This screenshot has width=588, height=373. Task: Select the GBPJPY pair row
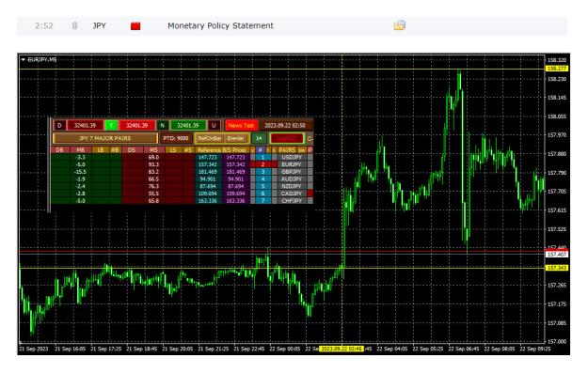(x=292, y=172)
